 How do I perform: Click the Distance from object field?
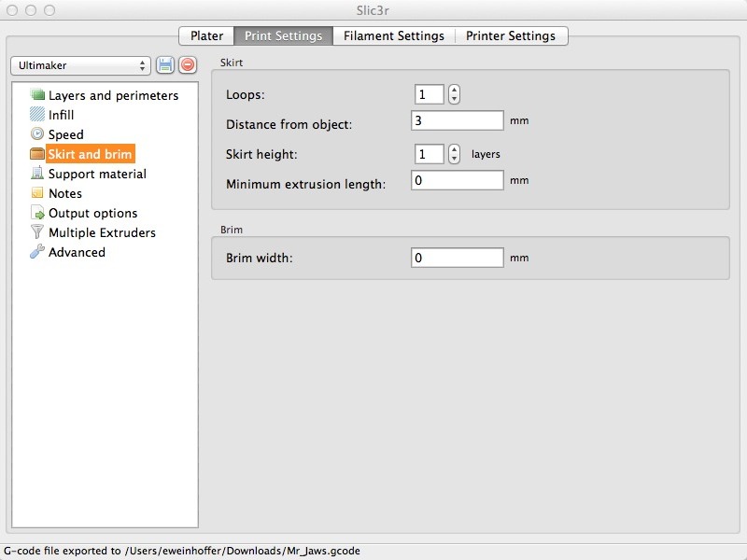coord(457,120)
